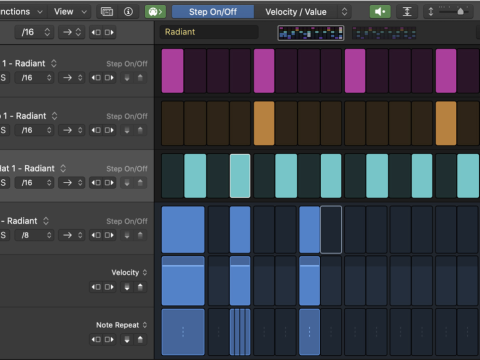Click the info inspector icon in the toolbar
The width and height of the screenshot is (480, 360).
pos(128,12)
